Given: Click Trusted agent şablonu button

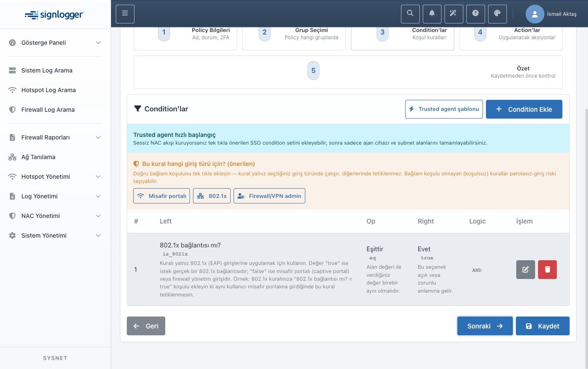Looking at the screenshot, I should (444, 109).
